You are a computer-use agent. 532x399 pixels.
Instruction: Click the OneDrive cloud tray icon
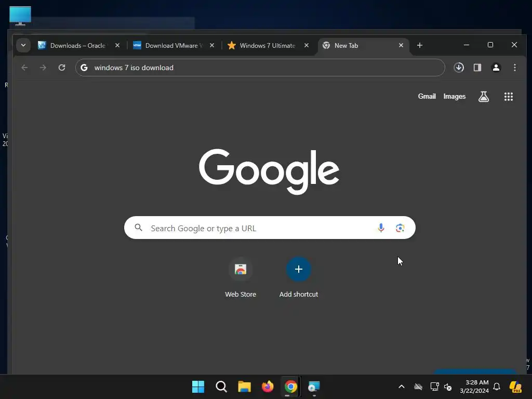(x=418, y=387)
